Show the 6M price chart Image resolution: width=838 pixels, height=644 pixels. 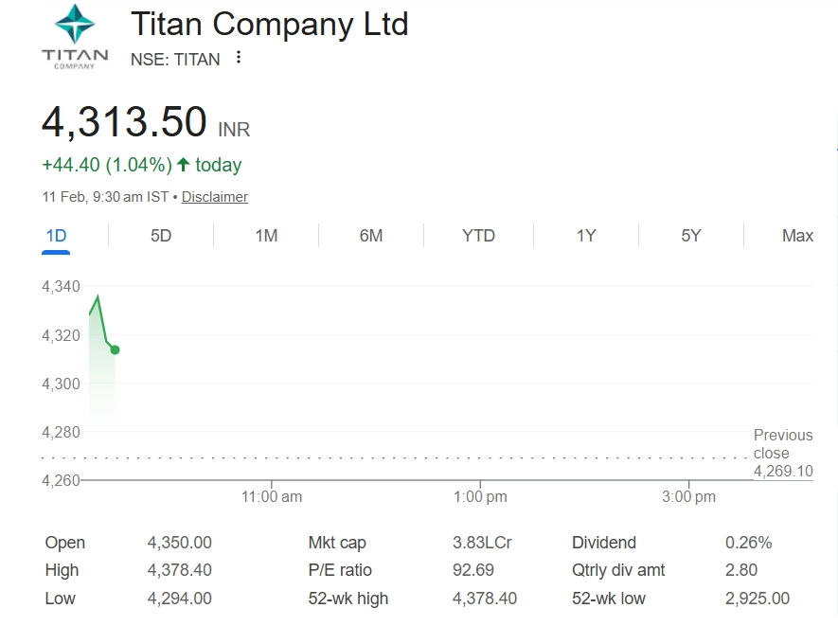point(371,236)
